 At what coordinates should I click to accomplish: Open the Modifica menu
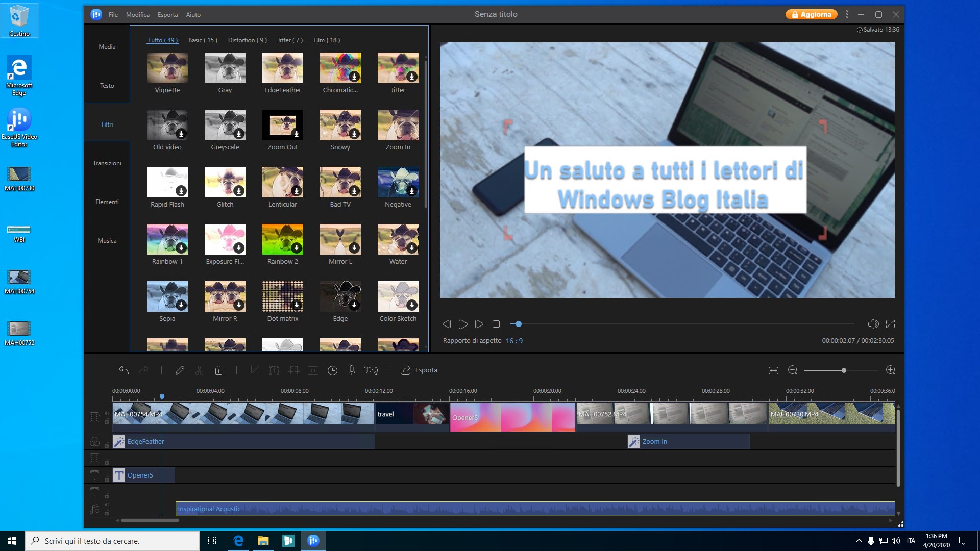[x=138, y=14]
